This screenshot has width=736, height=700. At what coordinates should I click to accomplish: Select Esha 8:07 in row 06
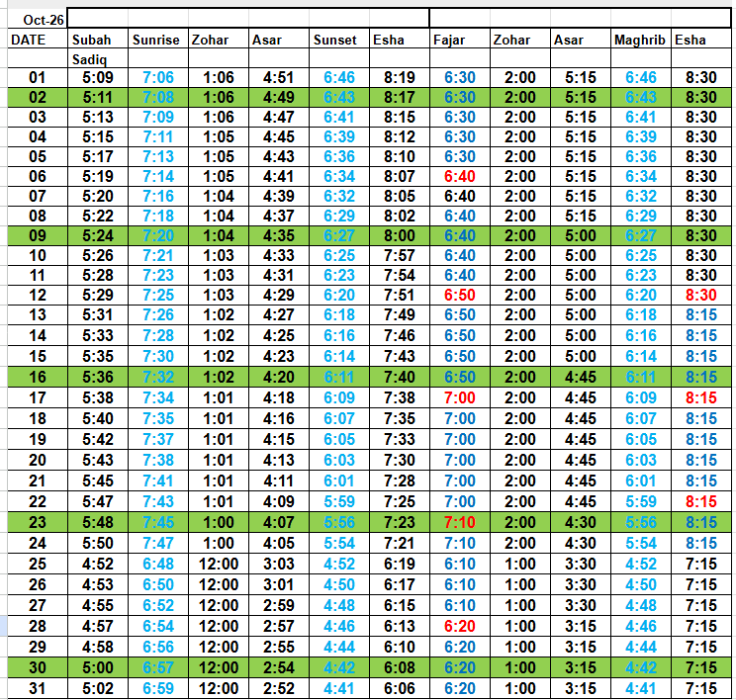pyautogui.click(x=400, y=176)
